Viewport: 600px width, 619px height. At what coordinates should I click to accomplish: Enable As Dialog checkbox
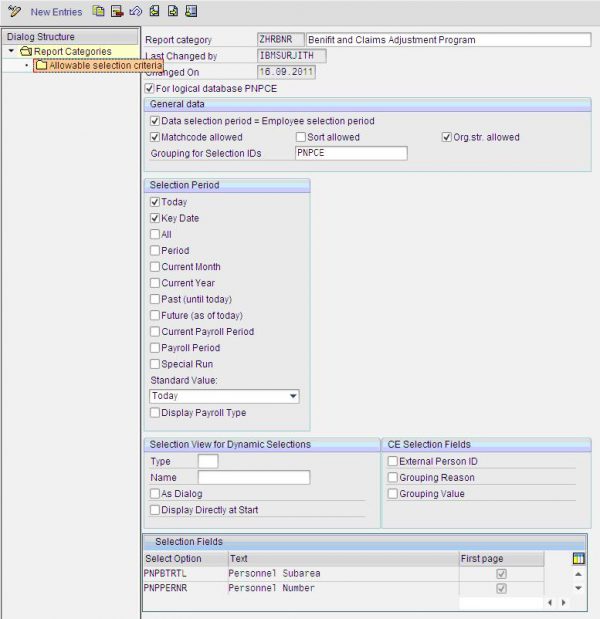pyautogui.click(x=155, y=493)
